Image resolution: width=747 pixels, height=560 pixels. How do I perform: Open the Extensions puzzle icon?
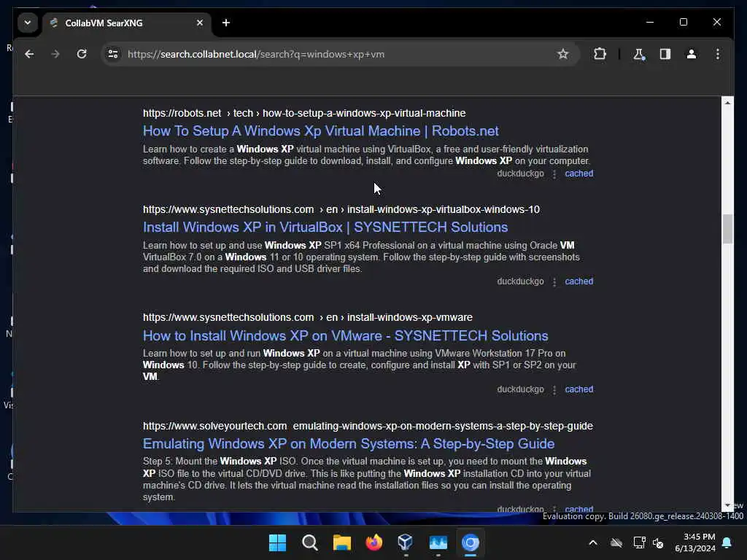pyautogui.click(x=600, y=54)
